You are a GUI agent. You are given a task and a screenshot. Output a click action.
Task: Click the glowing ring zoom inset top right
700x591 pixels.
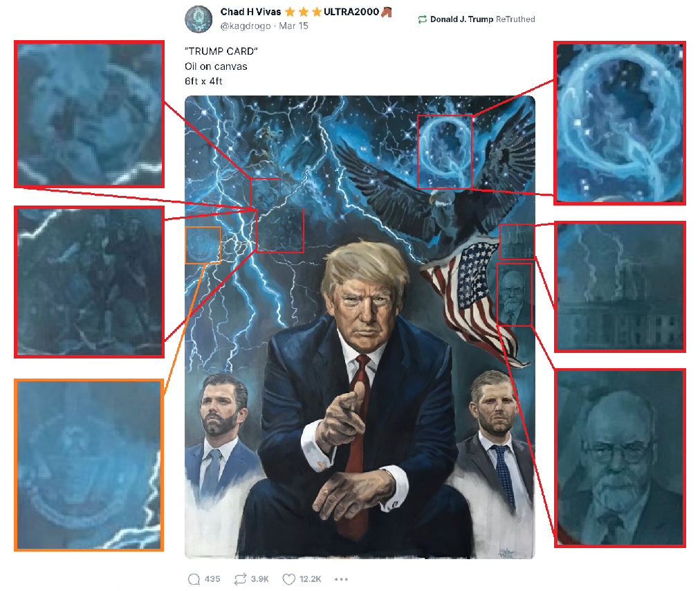pos(620,123)
